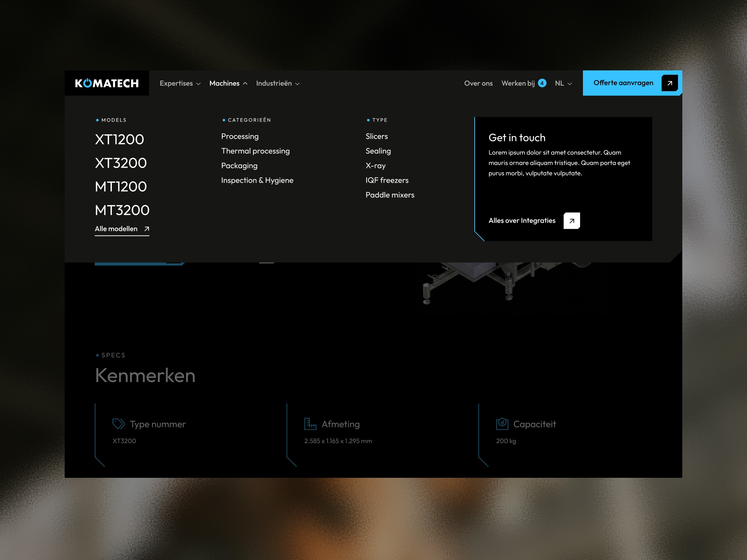Select the IQF freezers type
This screenshot has height=560, width=747.
387,180
